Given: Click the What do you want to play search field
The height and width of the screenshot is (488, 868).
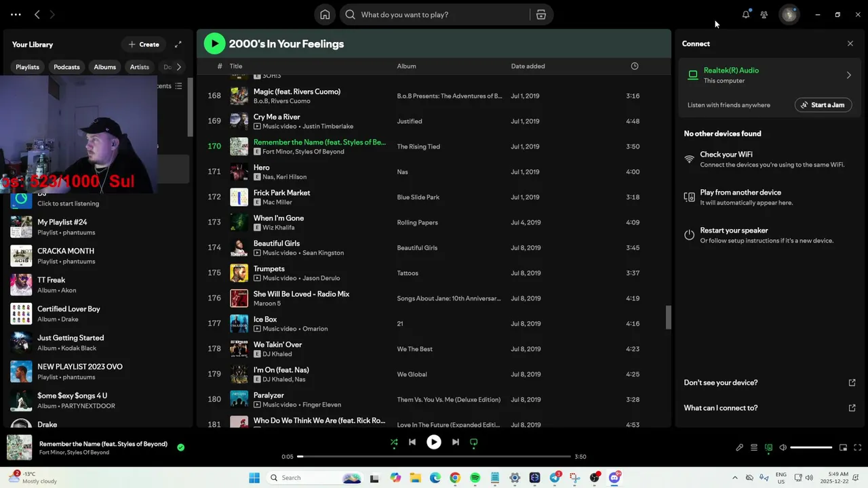Looking at the screenshot, I should pyautogui.click(x=434, y=14).
